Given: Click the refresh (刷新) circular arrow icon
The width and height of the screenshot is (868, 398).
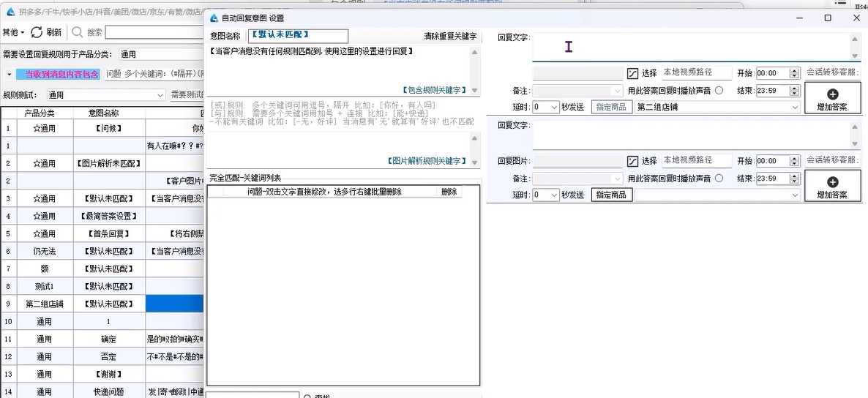Looking at the screenshot, I should [37, 32].
